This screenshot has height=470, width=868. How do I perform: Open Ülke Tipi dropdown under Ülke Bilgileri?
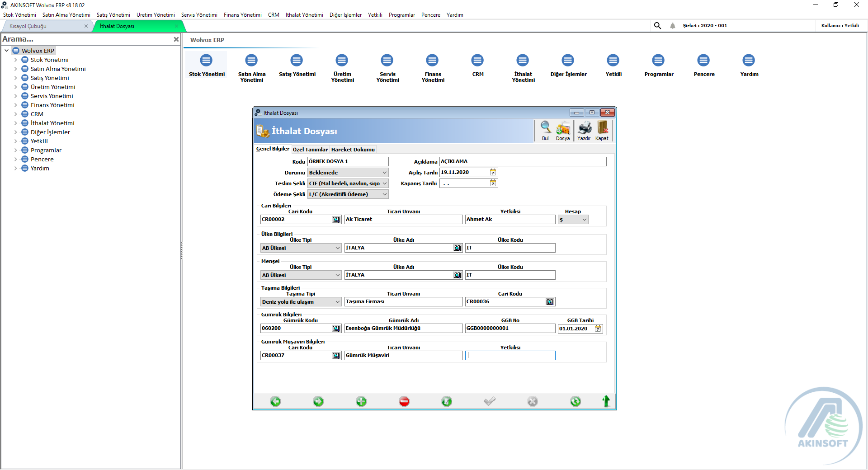coord(301,248)
